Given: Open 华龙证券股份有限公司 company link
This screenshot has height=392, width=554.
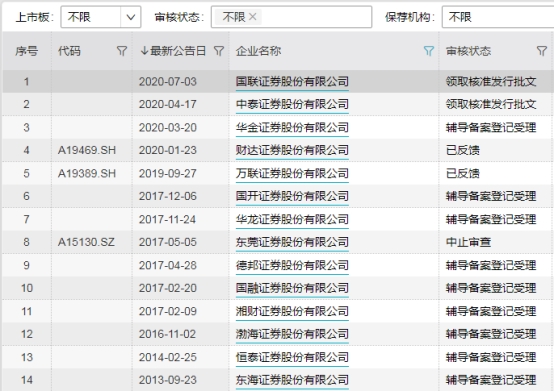Looking at the screenshot, I should 292,219.
